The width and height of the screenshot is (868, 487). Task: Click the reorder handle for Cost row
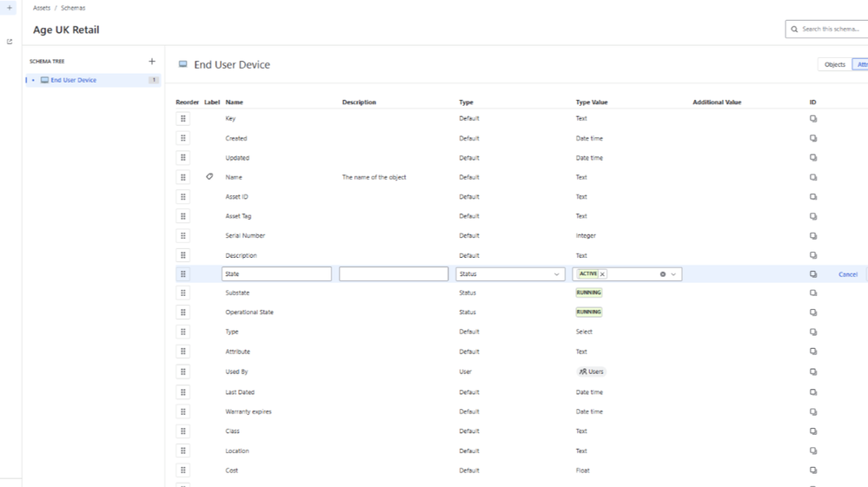coord(183,471)
